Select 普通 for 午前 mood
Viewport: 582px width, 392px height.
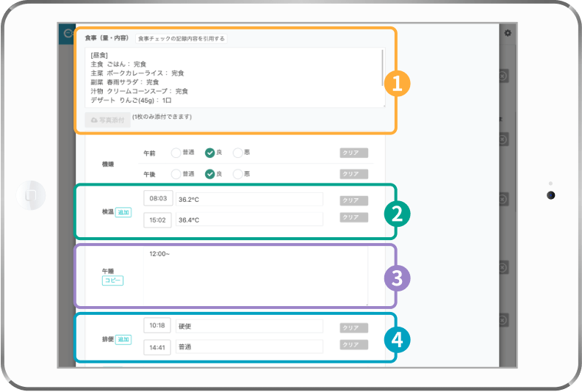point(176,153)
